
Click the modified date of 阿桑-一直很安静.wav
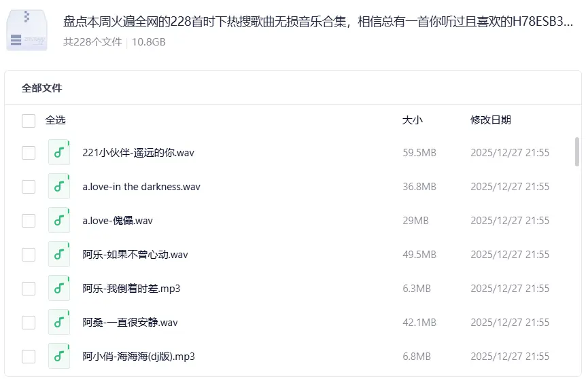point(510,323)
